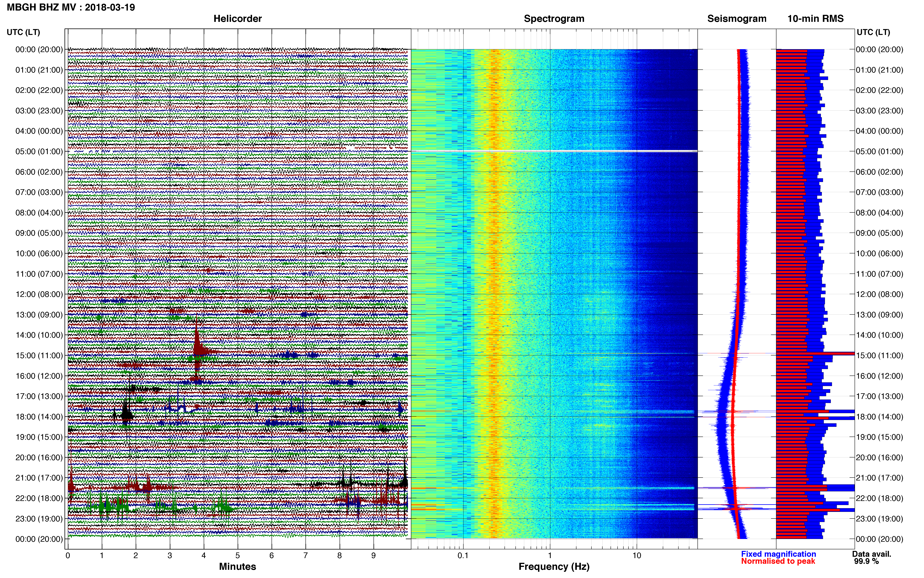The height and width of the screenshot is (578, 924).
Task: Click the left time label '06:00 (02:00)'
Action: pos(39,172)
